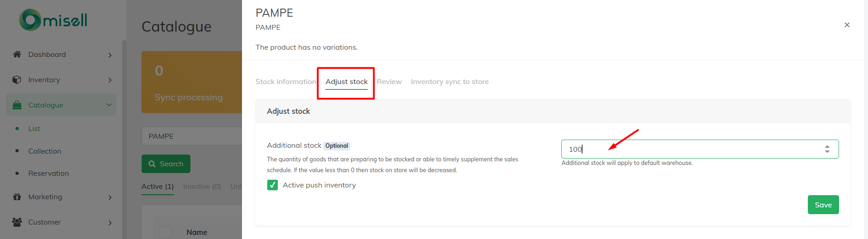The height and width of the screenshot is (239, 868).
Task: Click the Dashboard home icon
Action: pos(17,54)
